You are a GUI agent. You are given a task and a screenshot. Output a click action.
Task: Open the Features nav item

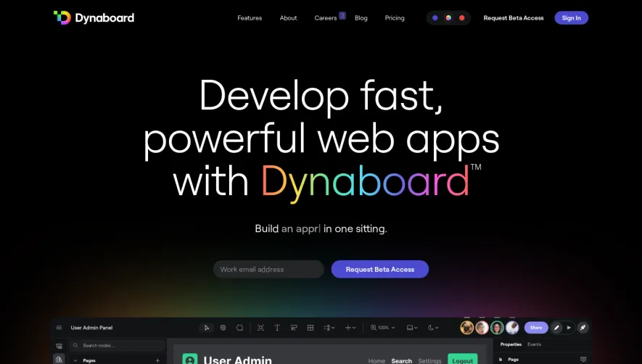point(250,18)
